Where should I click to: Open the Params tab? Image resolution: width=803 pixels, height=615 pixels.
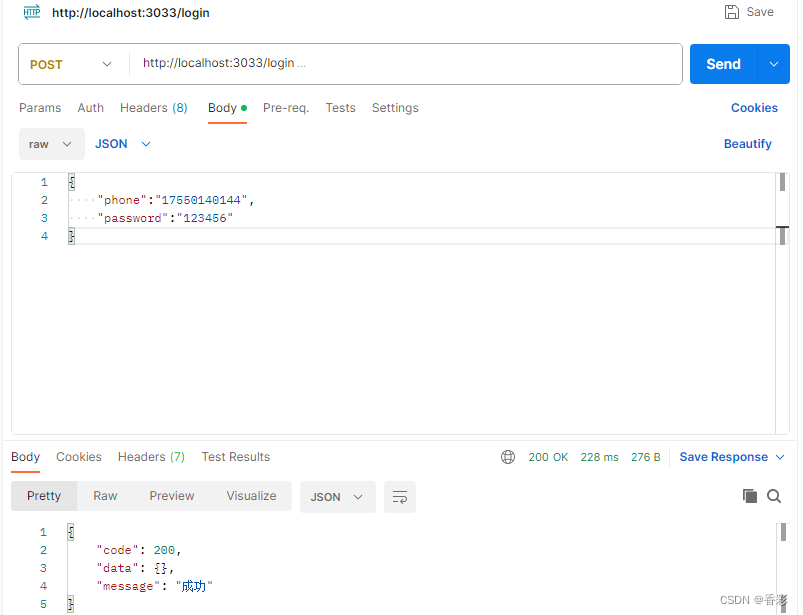pyautogui.click(x=40, y=108)
